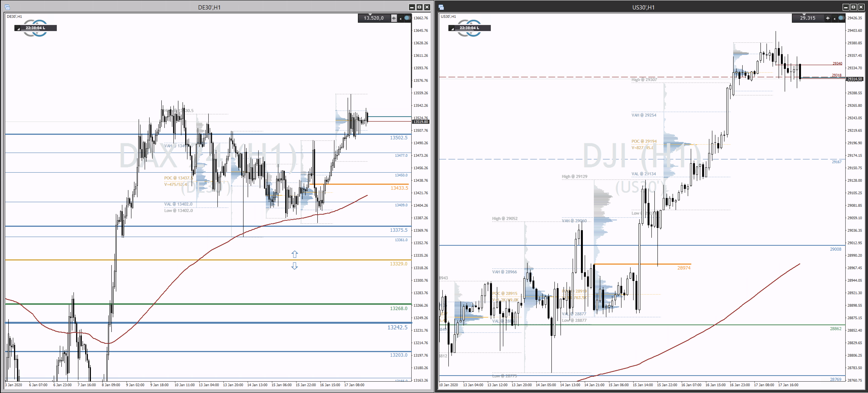The height and width of the screenshot is (393, 868).
Task: Click the 13242.5 level label
Action: [x=397, y=327]
